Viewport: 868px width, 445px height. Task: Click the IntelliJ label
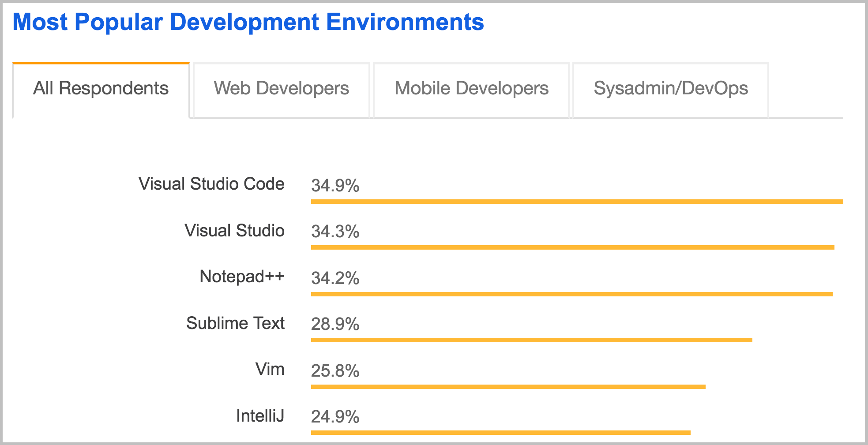(x=260, y=416)
